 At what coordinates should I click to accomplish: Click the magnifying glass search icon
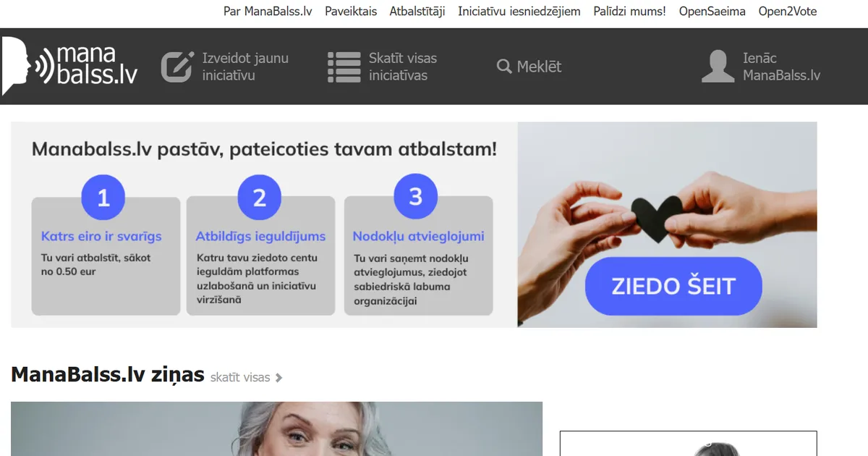pyautogui.click(x=504, y=67)
